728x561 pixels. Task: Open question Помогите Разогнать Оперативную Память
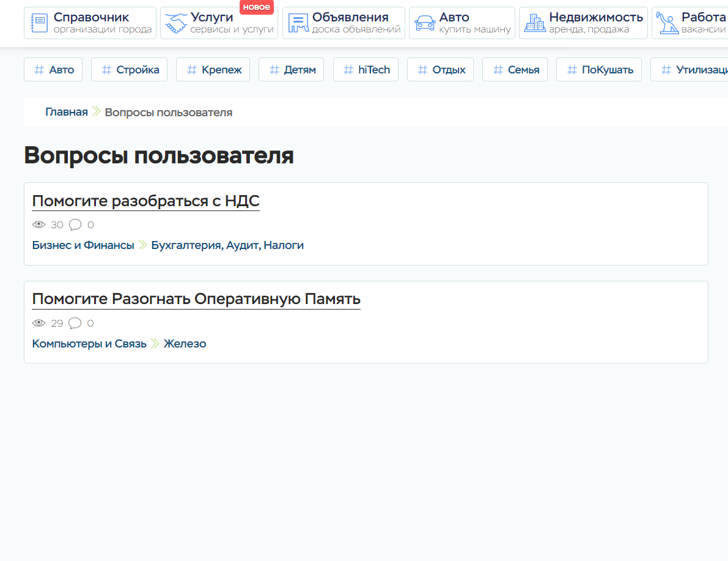[196, 299]
